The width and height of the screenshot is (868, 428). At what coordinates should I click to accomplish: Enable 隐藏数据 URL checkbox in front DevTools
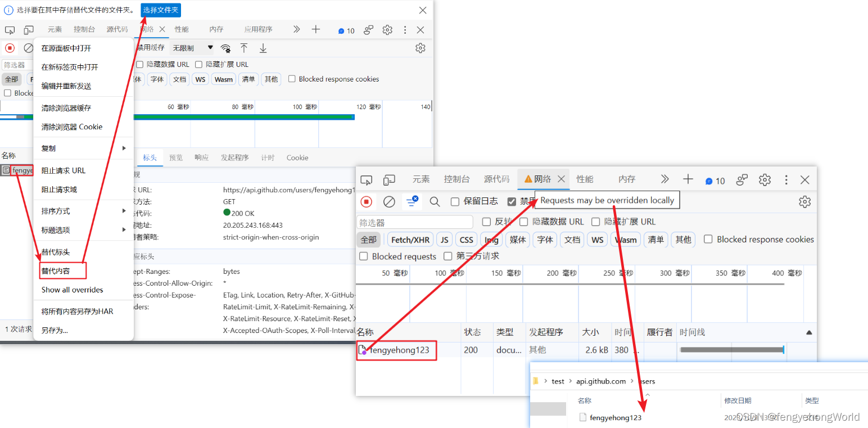tap(523, 222)
